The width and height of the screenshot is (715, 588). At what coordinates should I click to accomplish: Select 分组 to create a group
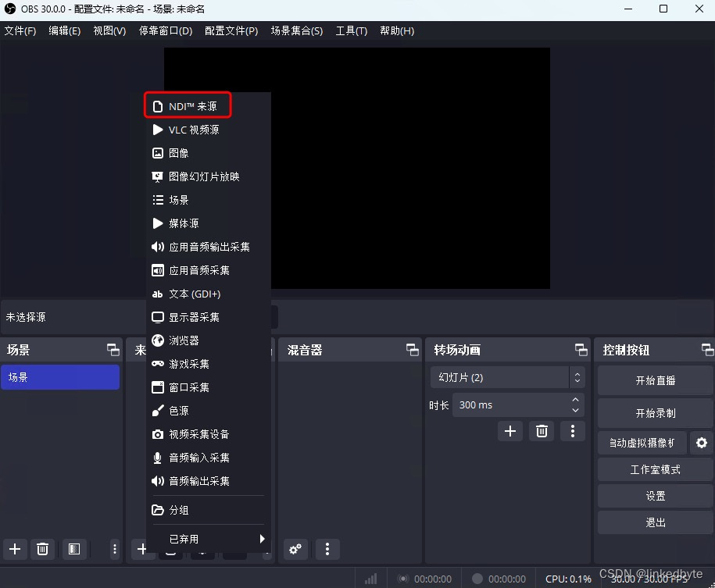click(x=209, y=510)
